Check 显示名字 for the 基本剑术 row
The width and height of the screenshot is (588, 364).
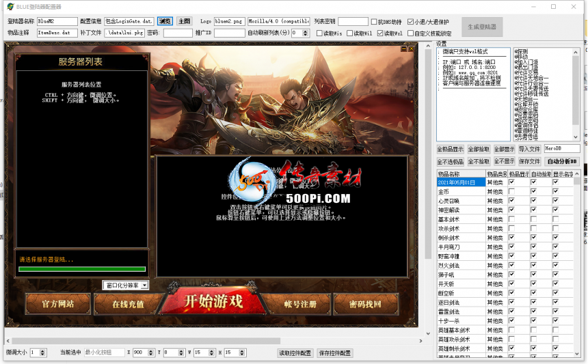tap(556, 219)
